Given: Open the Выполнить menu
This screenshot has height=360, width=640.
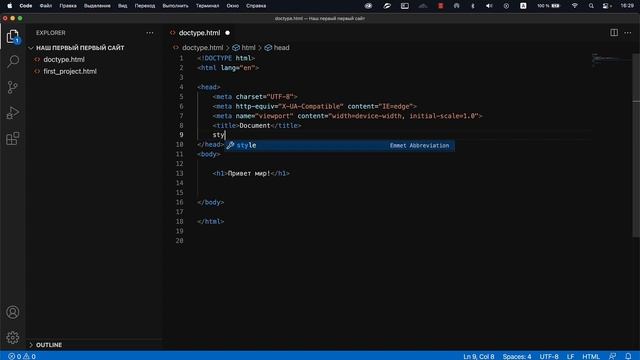Looking at the screenshot, I should tap(176, 6).
